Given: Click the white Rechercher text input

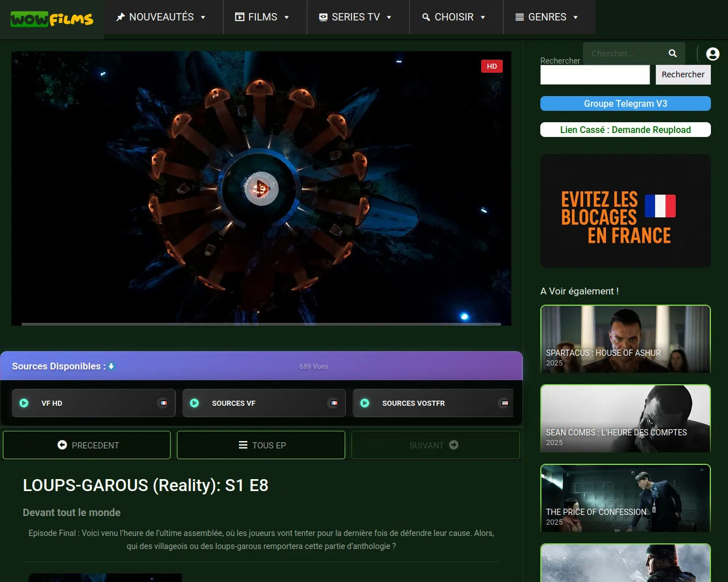Looking at the screenshot, I should (595, 74).
